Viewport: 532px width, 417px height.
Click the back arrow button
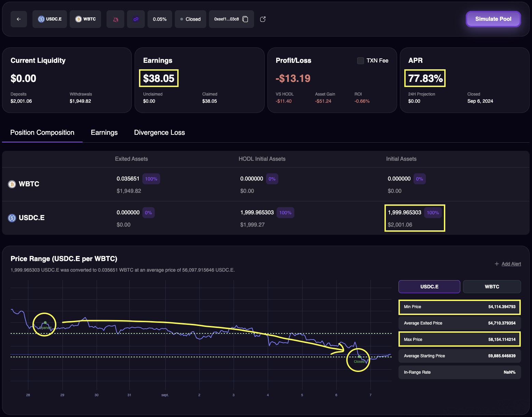19,19
